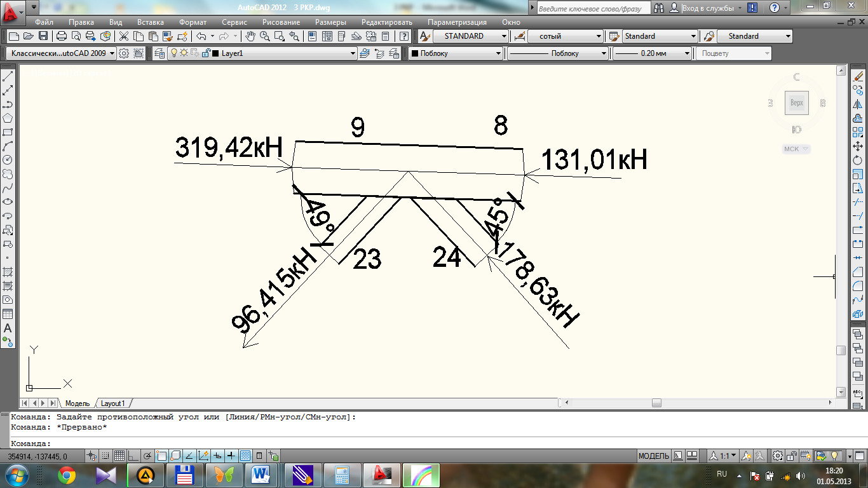Image resolution: width=868 pixels, height=488 pixels.
Task: Click the Zoom Realtime magnifier icon
Action: coord(266,36)
